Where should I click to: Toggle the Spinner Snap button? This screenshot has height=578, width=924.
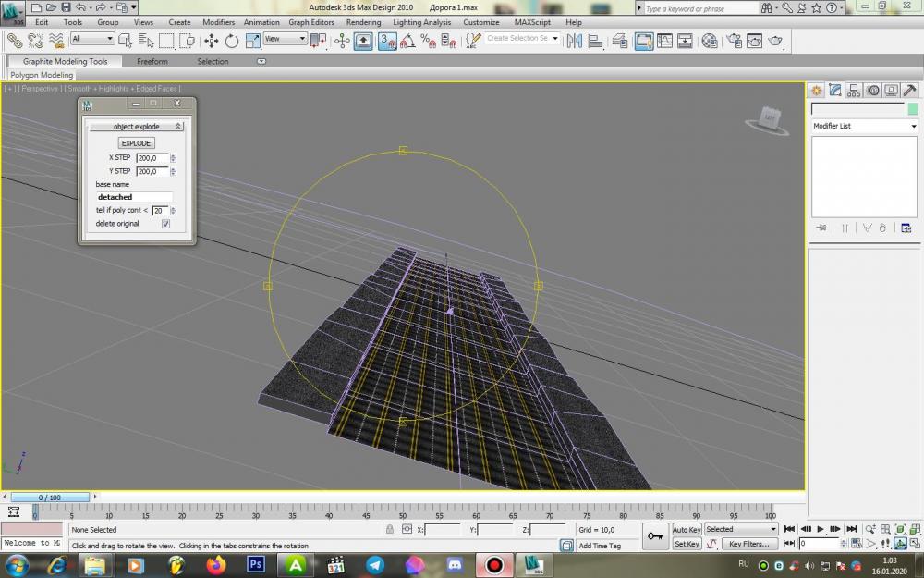tap(449, 40)
